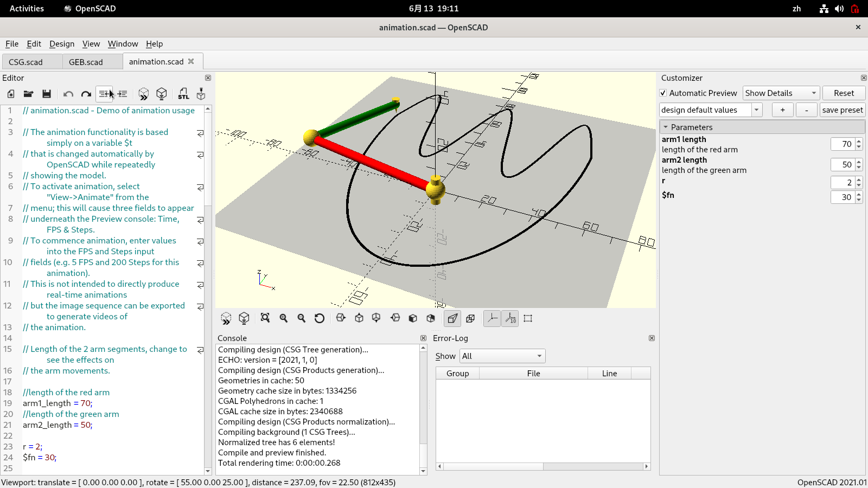Toggle Show Axes button in viewport toolbar
The image size is (868, 488).
coord(492,318)
